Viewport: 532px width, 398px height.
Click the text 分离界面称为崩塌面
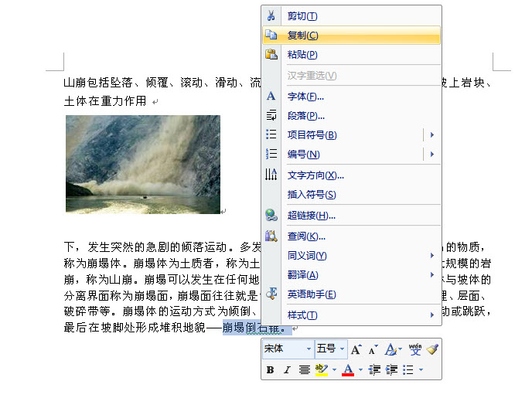coord(116,296)
